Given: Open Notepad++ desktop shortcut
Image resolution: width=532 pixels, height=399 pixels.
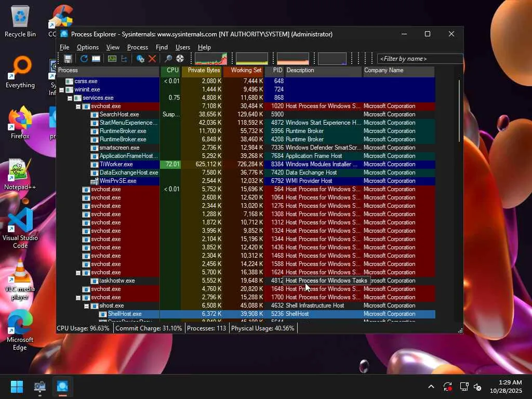Looking at the screenshot, I should pos(20,174).
